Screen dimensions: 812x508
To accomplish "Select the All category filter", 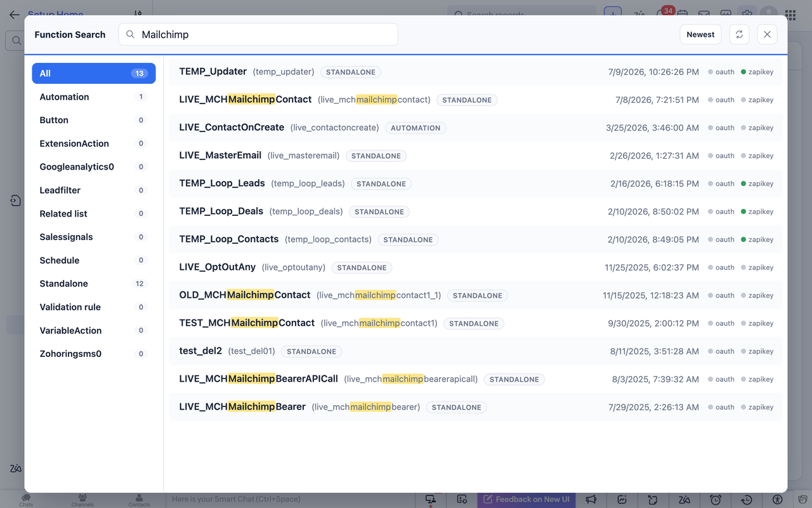I will pyautogui.click(x=94, y=74).
